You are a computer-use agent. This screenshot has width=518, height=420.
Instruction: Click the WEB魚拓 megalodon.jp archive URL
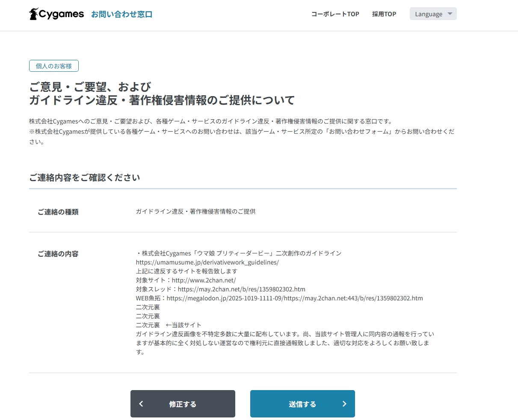pyautogui.click(x=294, y=298)
